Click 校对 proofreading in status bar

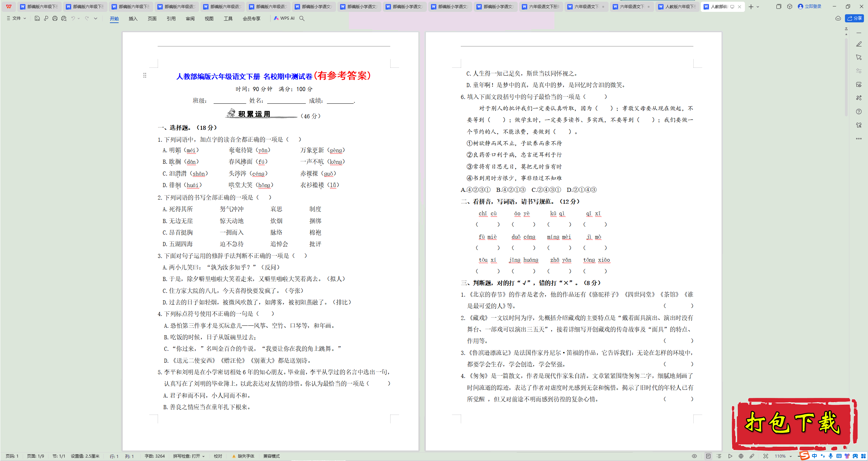(218, 456)
